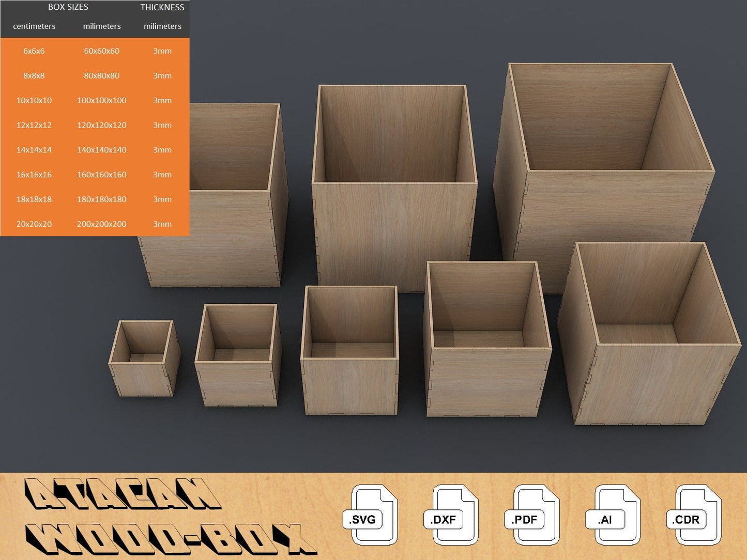Screen dimensions: 747x560
Task: Click the THICKNESS column header
Action: point(162,7)
